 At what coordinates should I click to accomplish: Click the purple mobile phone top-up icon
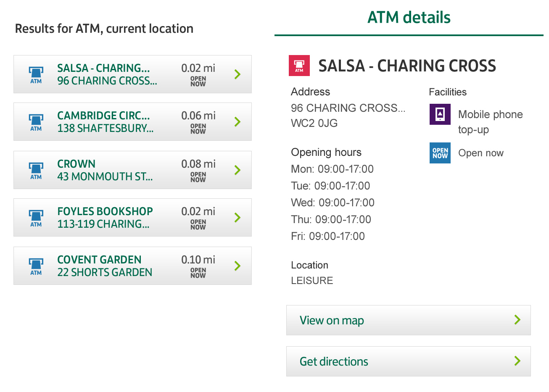click(440, 114)
